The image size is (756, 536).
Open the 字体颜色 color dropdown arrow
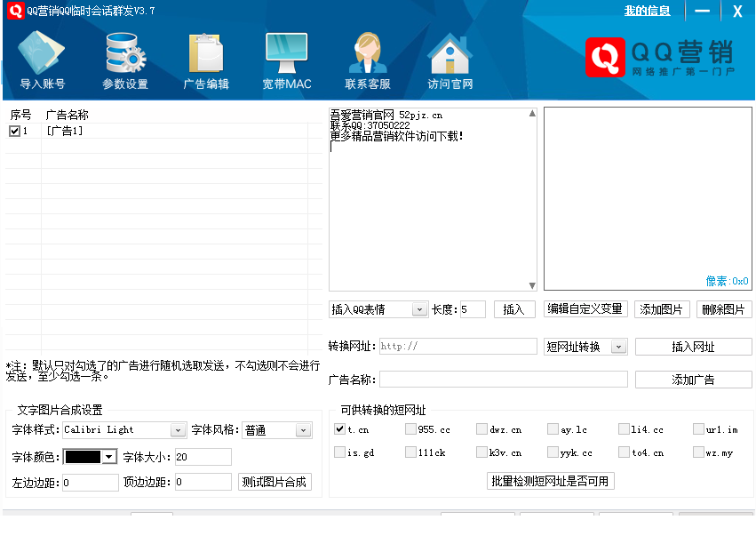(109, 456)
